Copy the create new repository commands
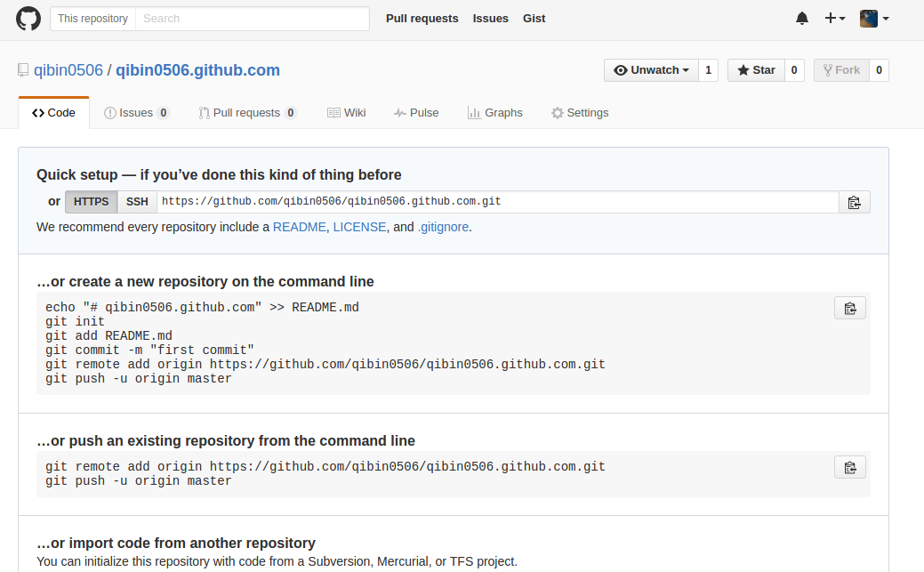The width and height of the screenshot is (924, 572). click(x=850, y=309)
